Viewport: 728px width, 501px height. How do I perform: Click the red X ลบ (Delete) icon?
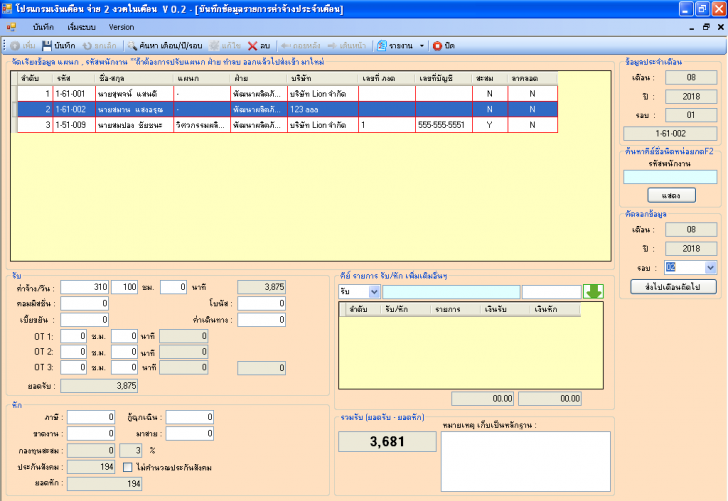pyautogui.click(x=252, y=46)
